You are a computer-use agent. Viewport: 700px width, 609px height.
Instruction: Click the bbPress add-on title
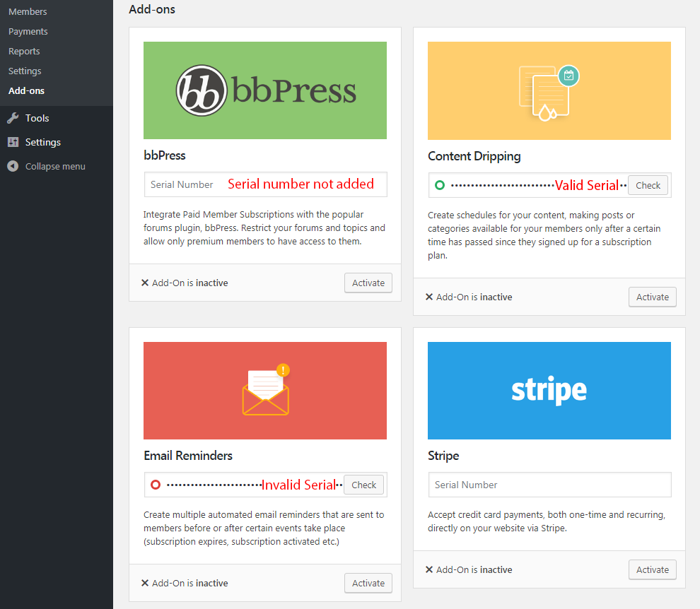(x=164, y=155)
